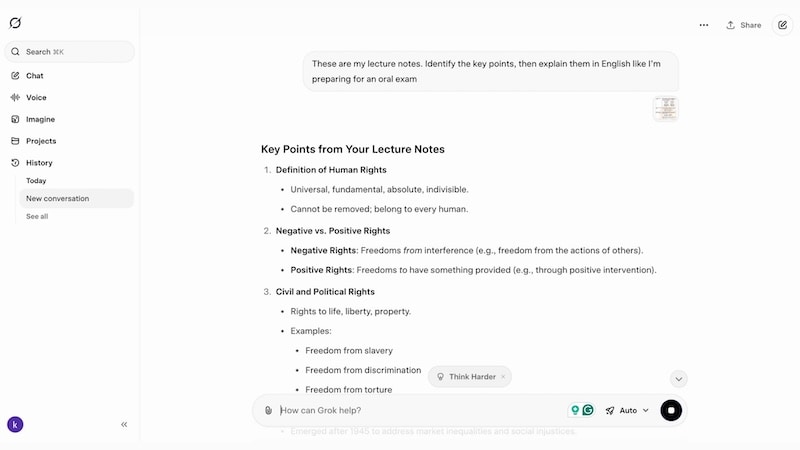Open the attached lecture notes thumbnail
The image size is (800, 450).
coord(665,108)
